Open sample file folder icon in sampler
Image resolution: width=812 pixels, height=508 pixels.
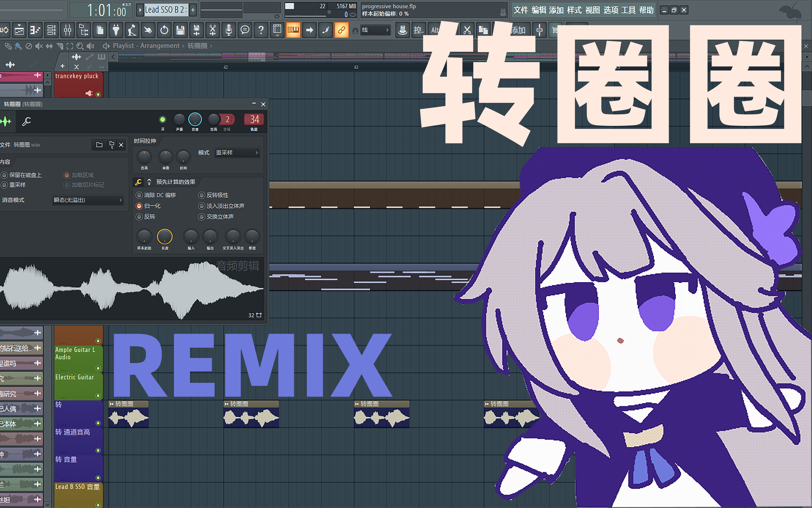(x=99, y=145)
